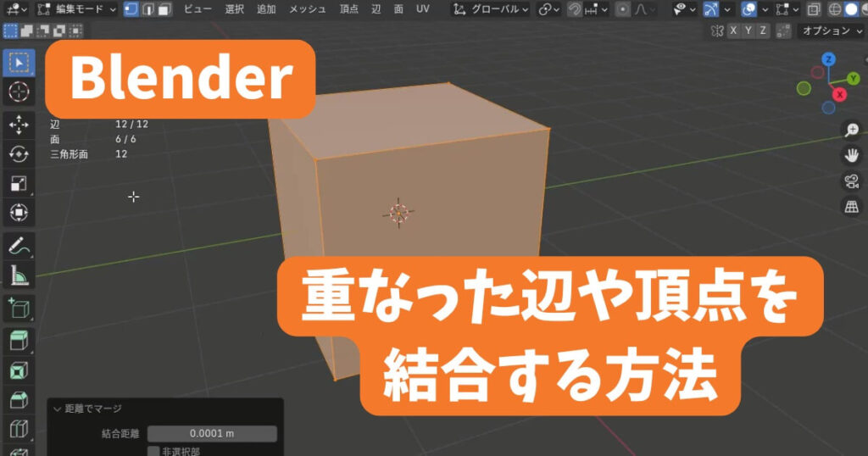Image resolution: width=868 pixels, height=456 pixels.
Task: Open the 頂点 menu
Action: click(348, 8)
